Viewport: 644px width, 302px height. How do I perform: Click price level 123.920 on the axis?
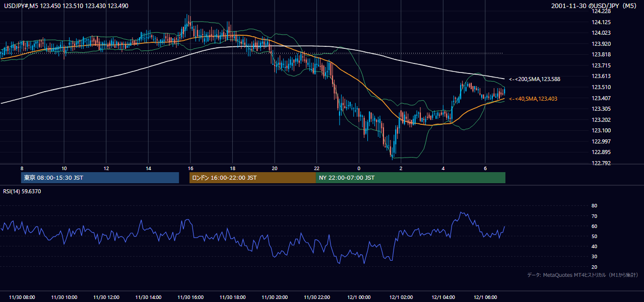pos(602,44)
